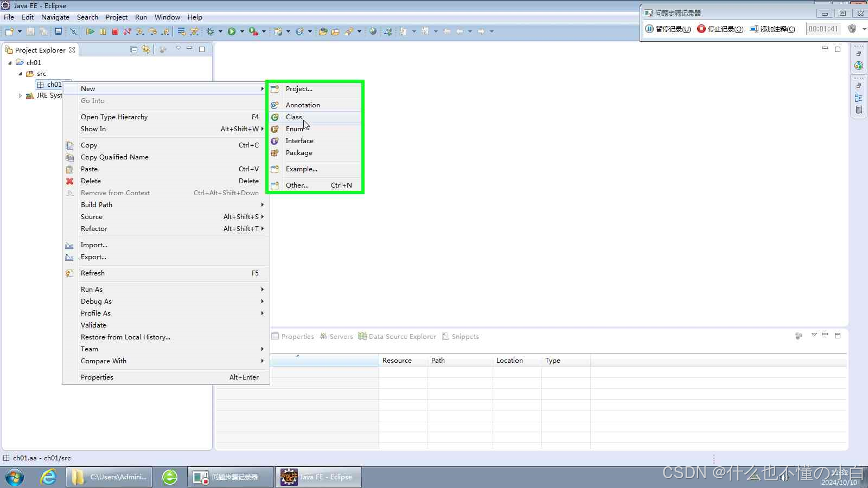Click Link with Editor icon in Project Explorer
868x488 pixels.
(146, 49)
